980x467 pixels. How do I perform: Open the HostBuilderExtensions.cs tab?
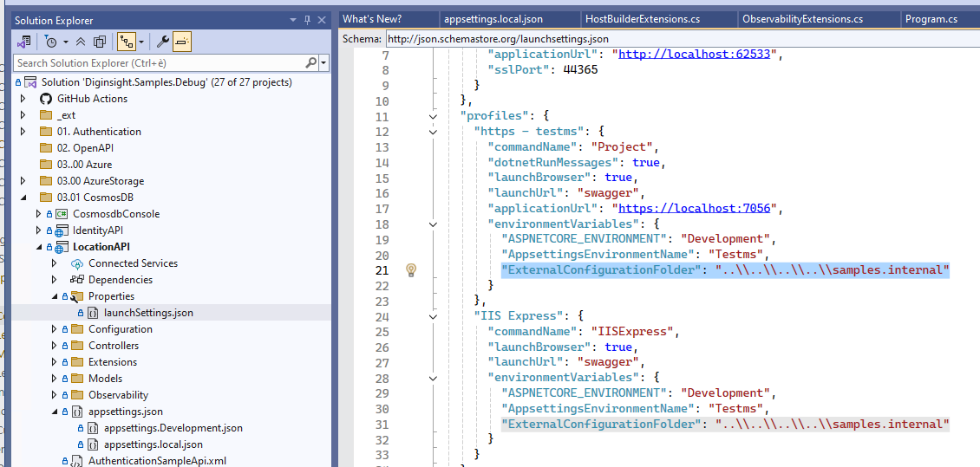[x=642, y=19]
